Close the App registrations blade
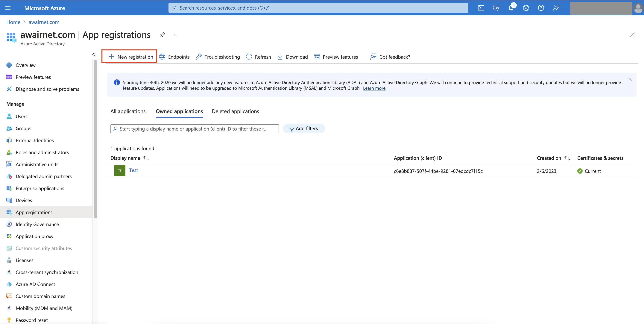This screenshot has height=324, width=644. point(632,35)
